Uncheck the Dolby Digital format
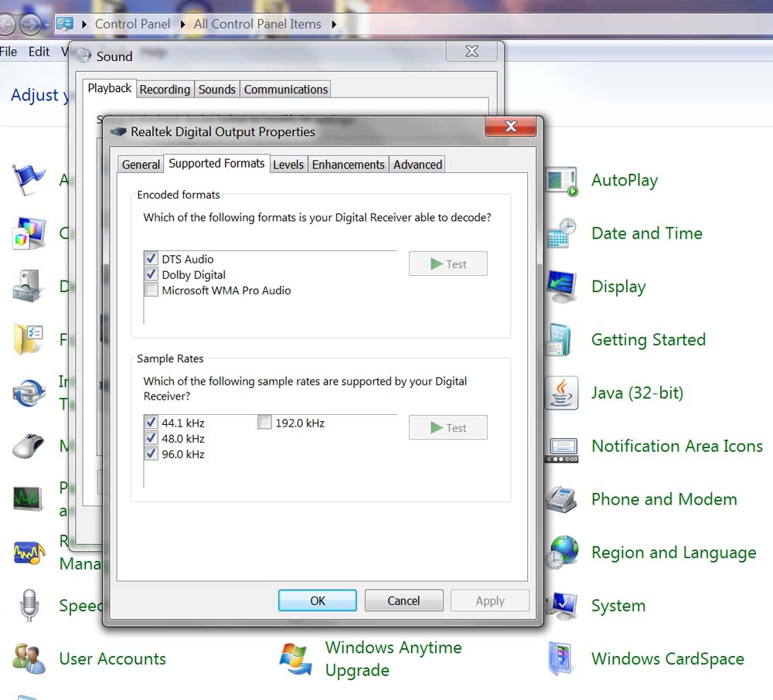The width and height of the screenshot is (773, 700). click(152, 274)
